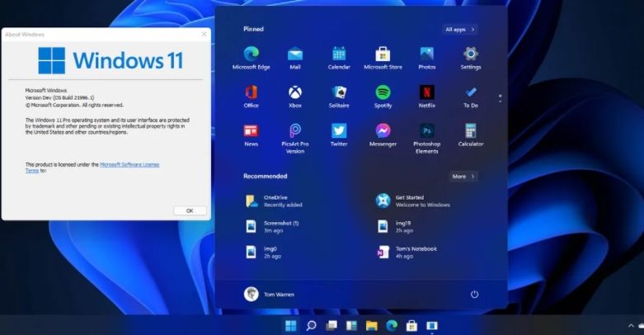Launch the Netflix app
The width and height of the screenshot is (644, 335).
pos(427,97)
